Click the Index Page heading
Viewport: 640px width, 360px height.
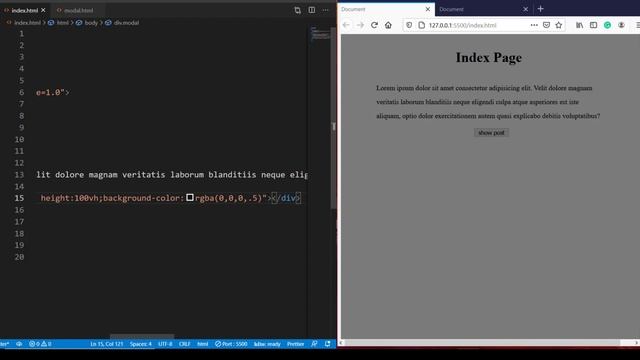(489, 58)
